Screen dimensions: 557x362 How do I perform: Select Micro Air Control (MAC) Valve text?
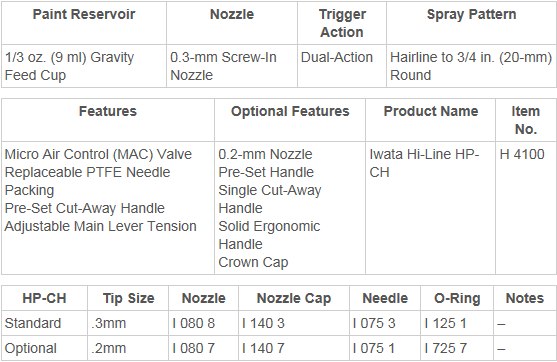pos(98,155)
